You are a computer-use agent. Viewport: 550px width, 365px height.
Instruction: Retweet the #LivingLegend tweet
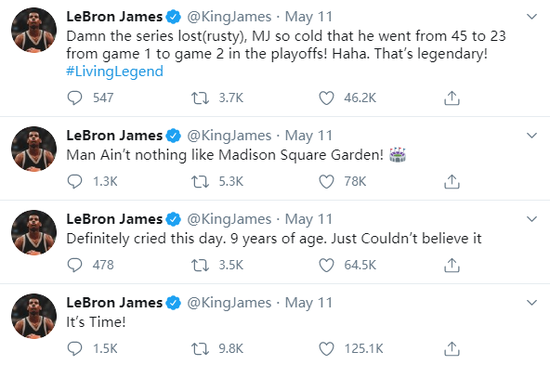(x=200, y=98)
